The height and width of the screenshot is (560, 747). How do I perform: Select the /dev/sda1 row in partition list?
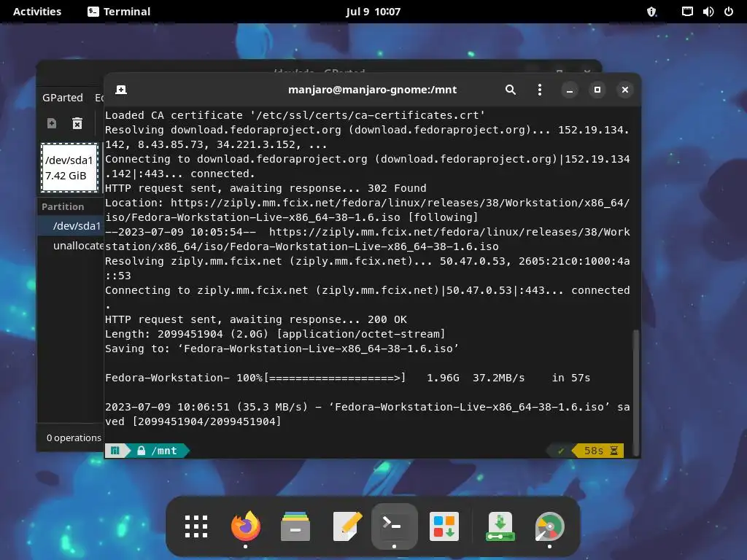click(71, 226)
